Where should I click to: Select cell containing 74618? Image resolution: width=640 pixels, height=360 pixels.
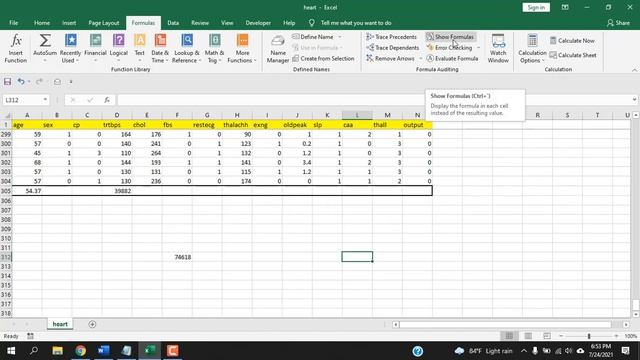point(177,257)
